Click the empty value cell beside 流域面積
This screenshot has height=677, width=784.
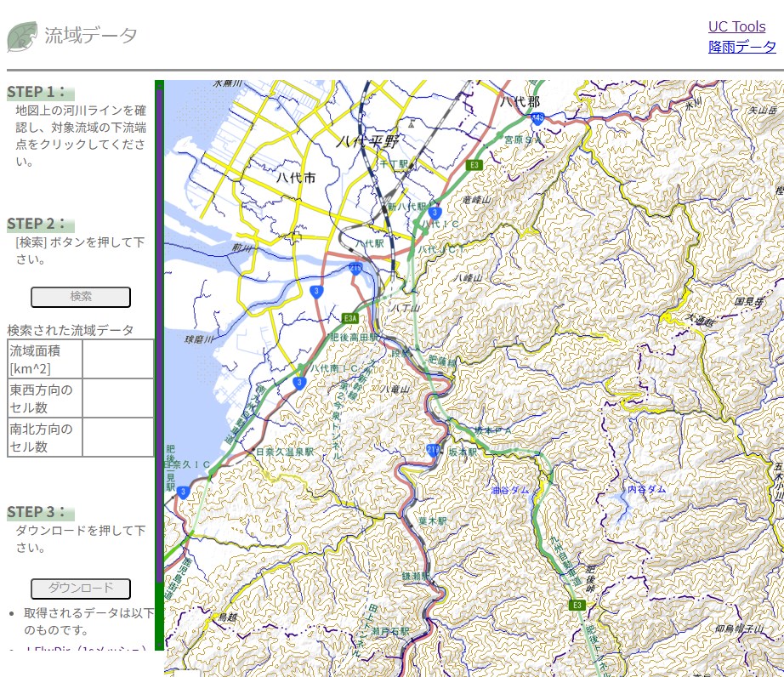[118, 360]
